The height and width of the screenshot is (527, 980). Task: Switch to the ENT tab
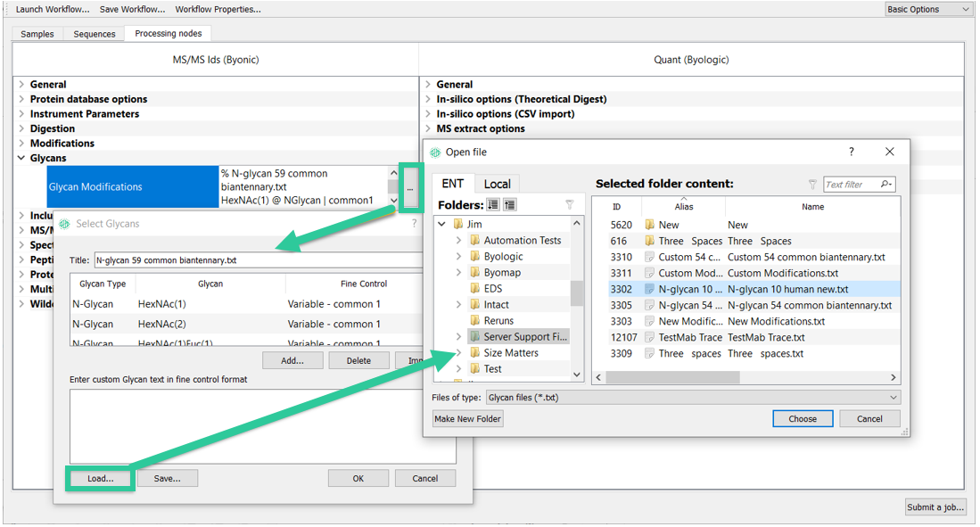(x=452, y=183)
